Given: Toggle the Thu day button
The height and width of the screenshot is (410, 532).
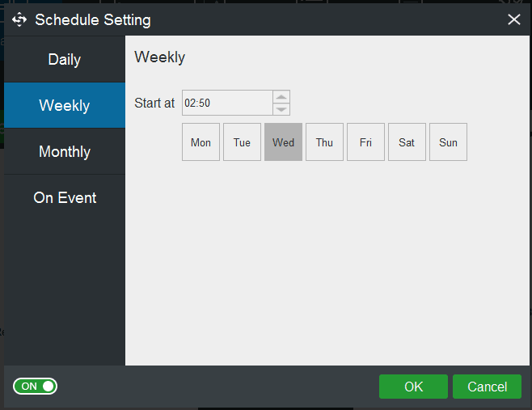Looking at the screenshot, I should coord(325,142).
